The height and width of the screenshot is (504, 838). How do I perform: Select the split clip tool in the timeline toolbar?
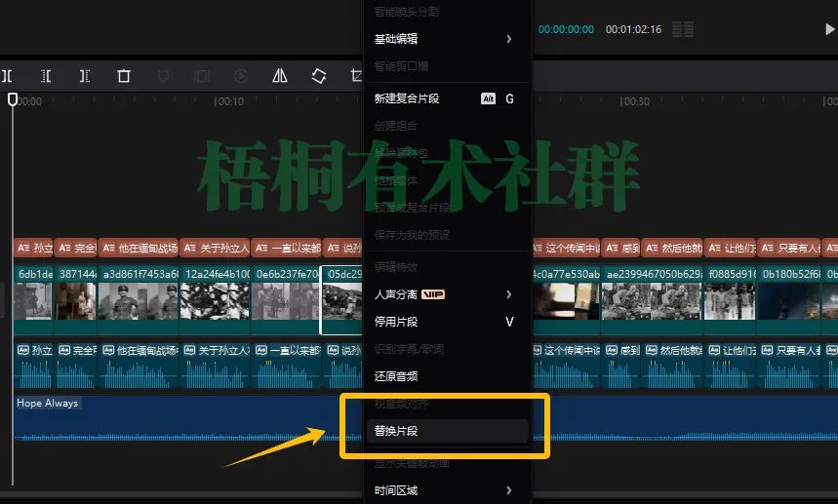[x=7, y=76]
